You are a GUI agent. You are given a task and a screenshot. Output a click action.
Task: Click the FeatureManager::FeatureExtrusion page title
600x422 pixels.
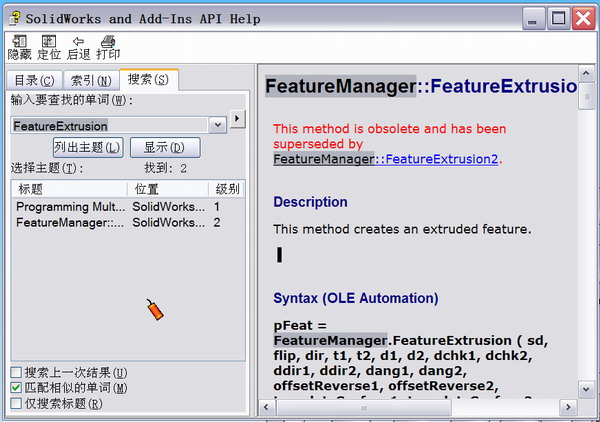[421, 86]
